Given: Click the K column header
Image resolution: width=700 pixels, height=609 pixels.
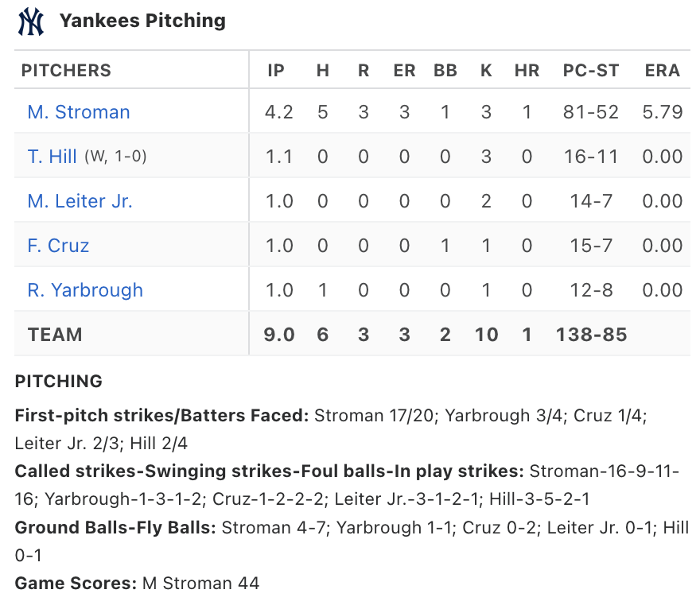Looking at the screenshot, I should 486,71.
